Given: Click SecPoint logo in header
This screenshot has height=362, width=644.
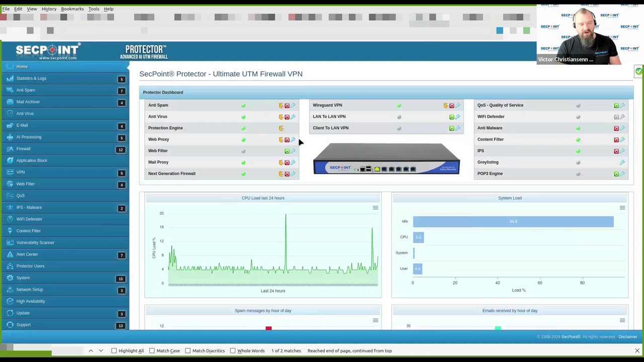Looking at the screenshot, I should (x=48, y=52).
